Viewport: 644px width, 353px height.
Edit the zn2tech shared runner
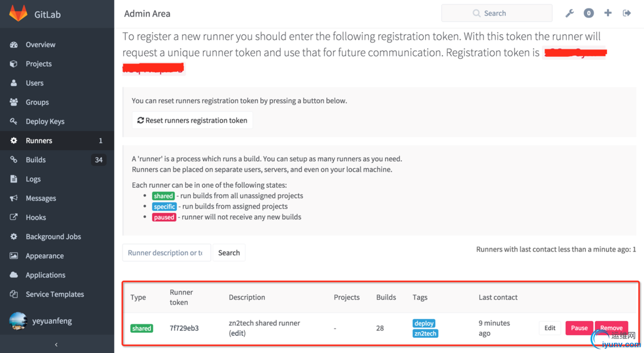pyautogui.click(x=550, y=328)
